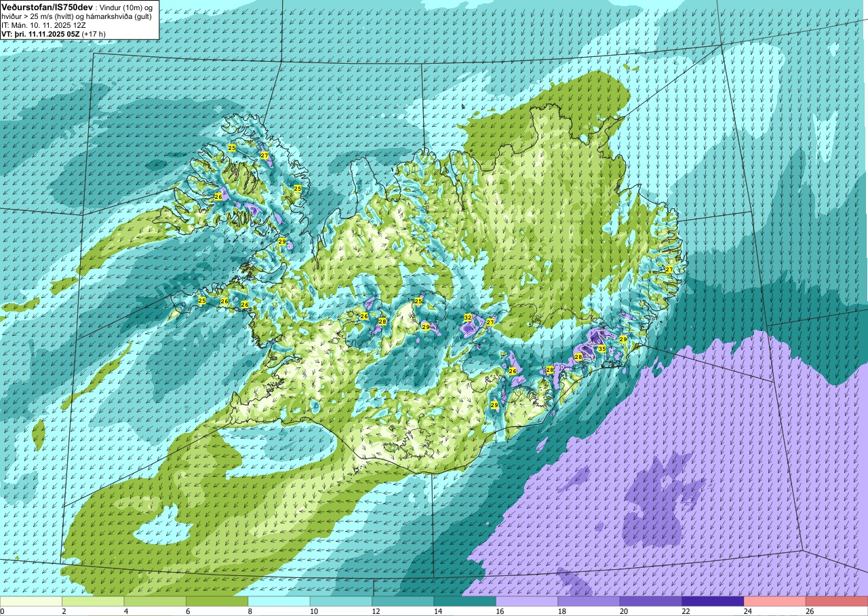
Task: Click the yellow gust label reading 32
Action: click(x=468, y=317)
